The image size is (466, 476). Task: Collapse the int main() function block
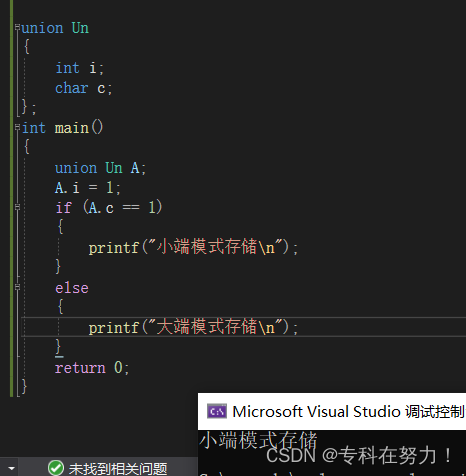[x=17, y=127]
